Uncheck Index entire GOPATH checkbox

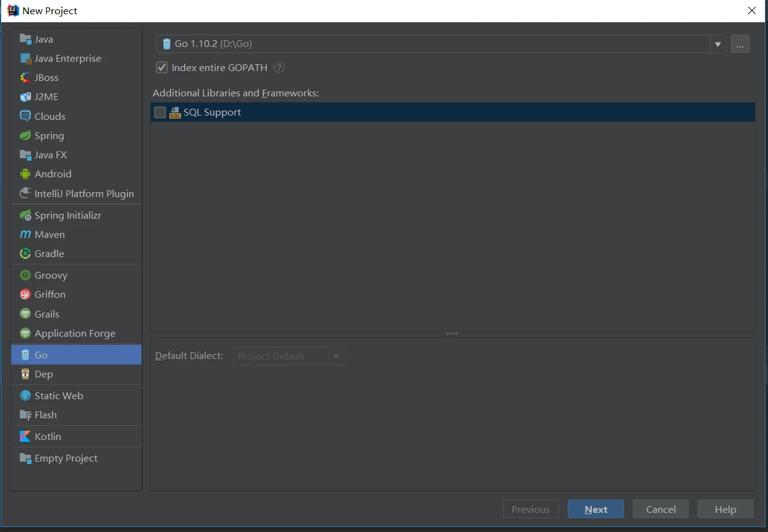coord(162,67)
